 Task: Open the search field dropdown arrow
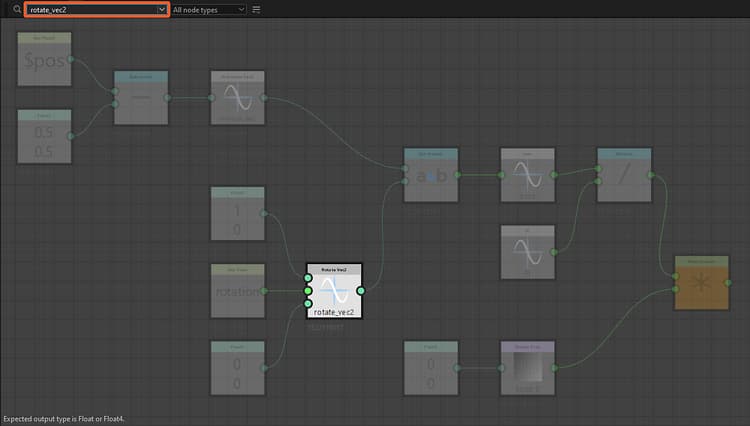(162, 10)
